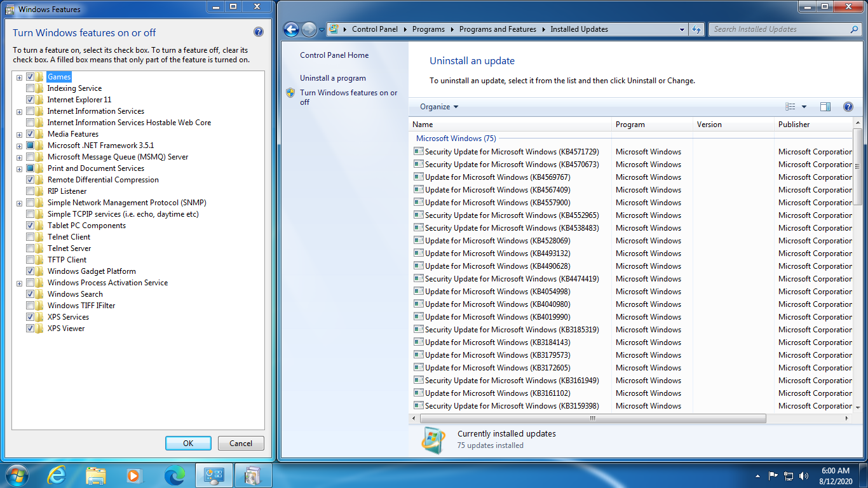
Task: Click the change view icon in toolbar
Action: point(790,107)
